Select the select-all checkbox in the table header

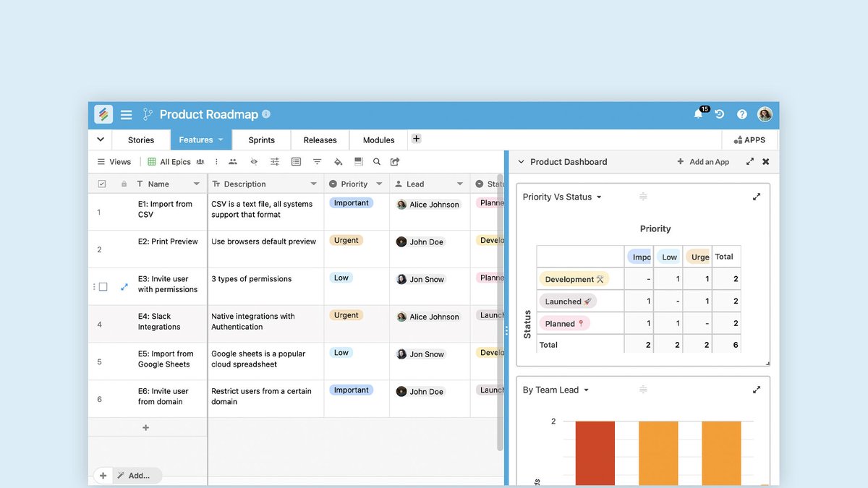(102, 184)
